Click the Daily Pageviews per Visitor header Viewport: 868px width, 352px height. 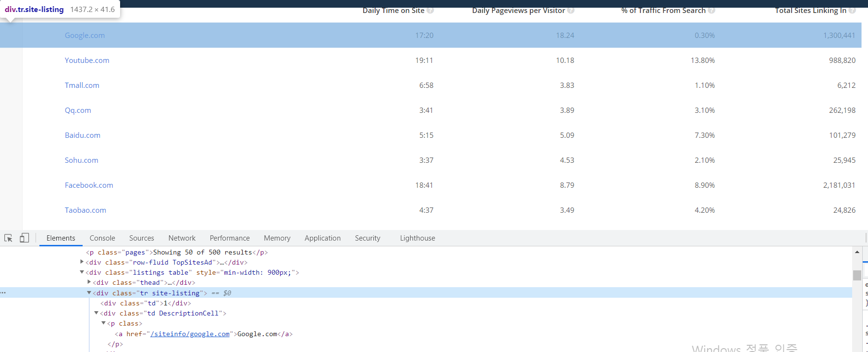point(518,11)
